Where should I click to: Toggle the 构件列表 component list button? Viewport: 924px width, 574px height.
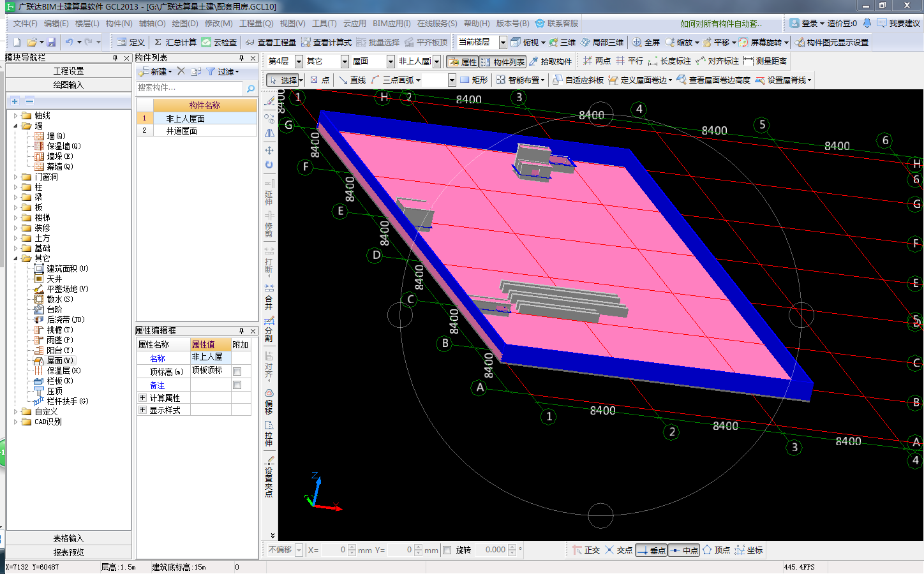coord(502,61)
